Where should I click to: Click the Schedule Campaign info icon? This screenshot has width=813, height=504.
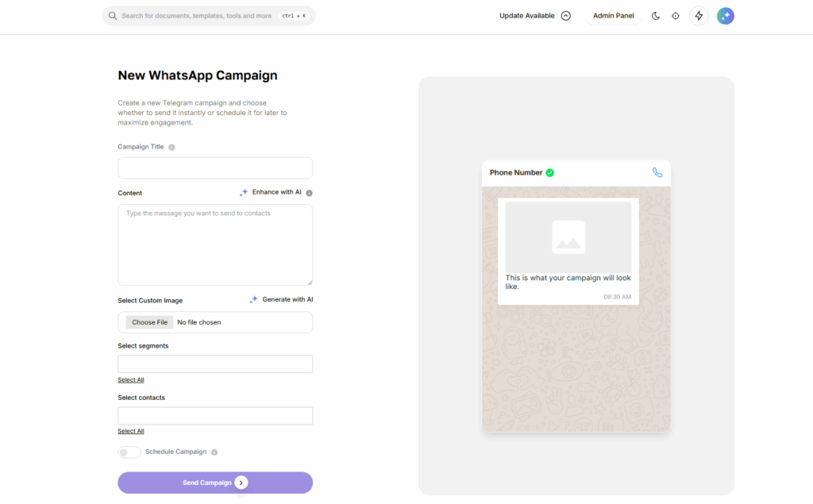pyautogui.click(x=214, y=452)
